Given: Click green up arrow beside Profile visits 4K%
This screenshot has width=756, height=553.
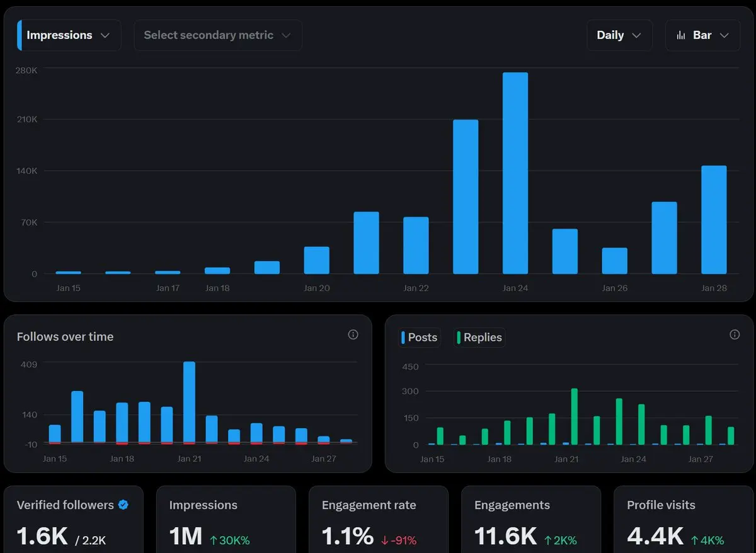Looking at the screenshot, I should point(694,540).
